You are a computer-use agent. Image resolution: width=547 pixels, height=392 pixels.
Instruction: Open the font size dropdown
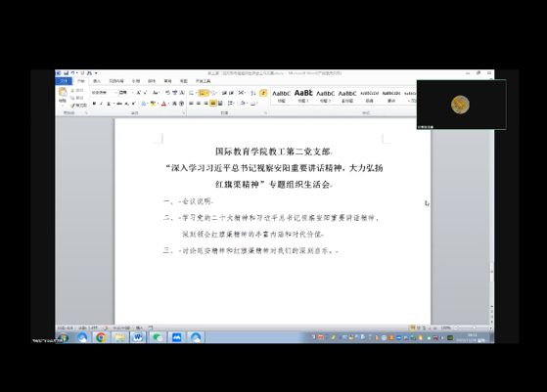126,93
